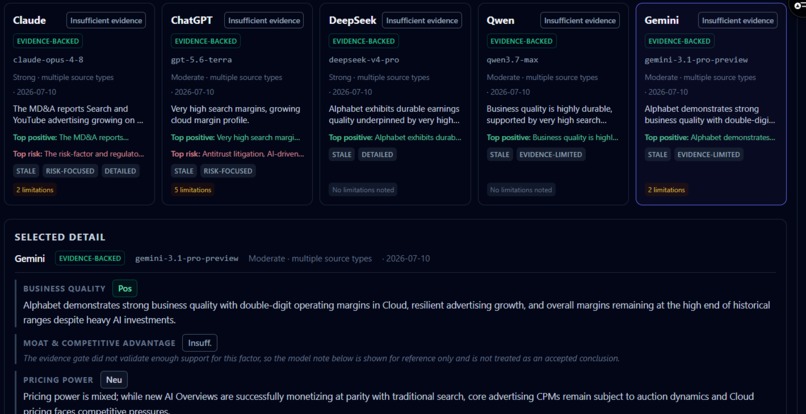
Task: Click the STALE tag on Claude card
Action: [x=26, y=171]
